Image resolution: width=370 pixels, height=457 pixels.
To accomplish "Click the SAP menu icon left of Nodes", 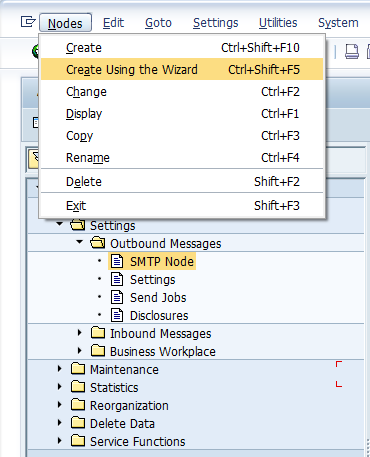I will coord(28,22).
